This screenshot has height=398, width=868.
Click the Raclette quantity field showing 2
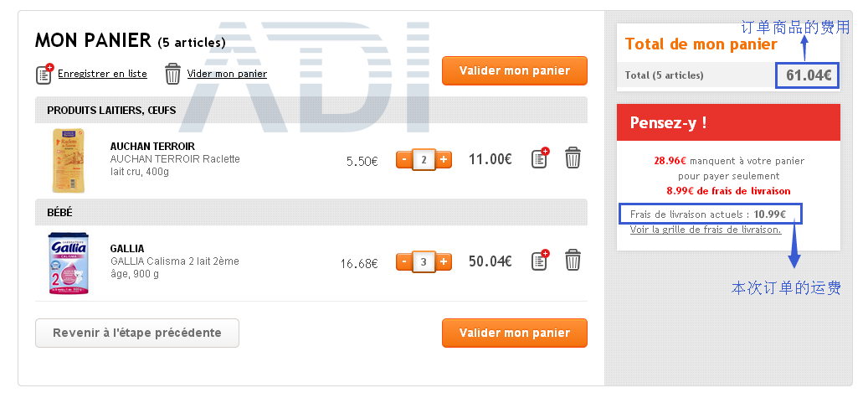point(424,160)
